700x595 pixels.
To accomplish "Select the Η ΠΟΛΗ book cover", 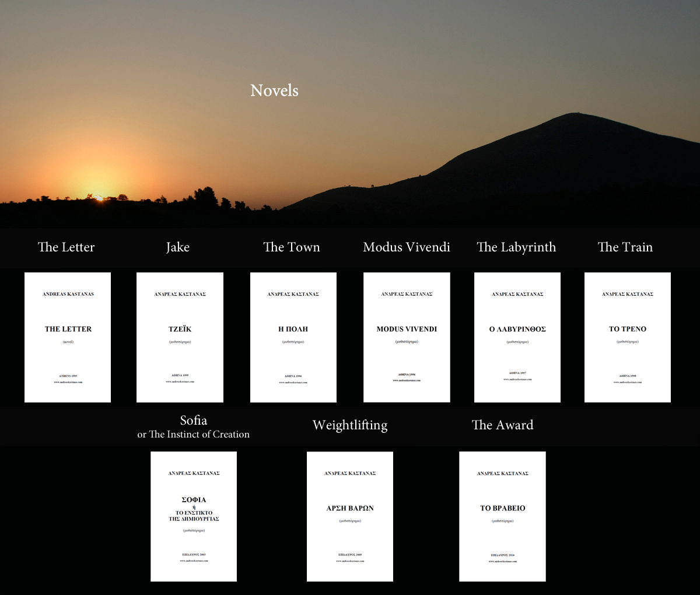I will coord(293,337).
